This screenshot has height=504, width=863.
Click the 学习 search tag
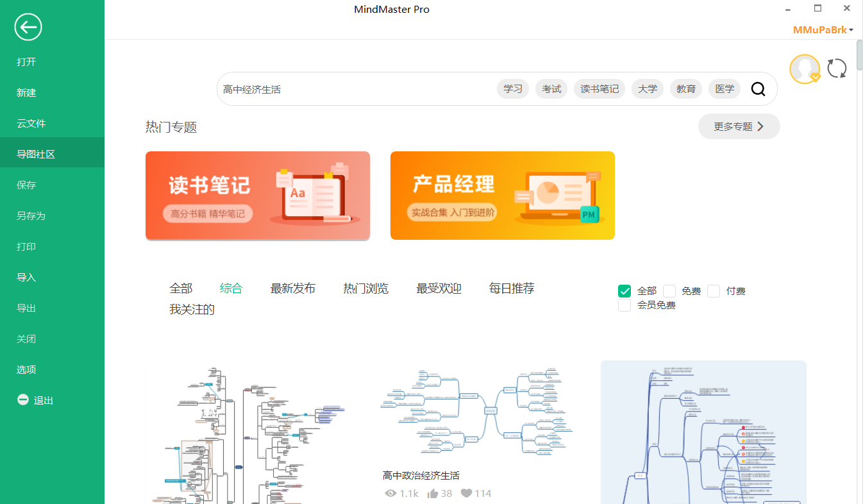click(513, 89)
